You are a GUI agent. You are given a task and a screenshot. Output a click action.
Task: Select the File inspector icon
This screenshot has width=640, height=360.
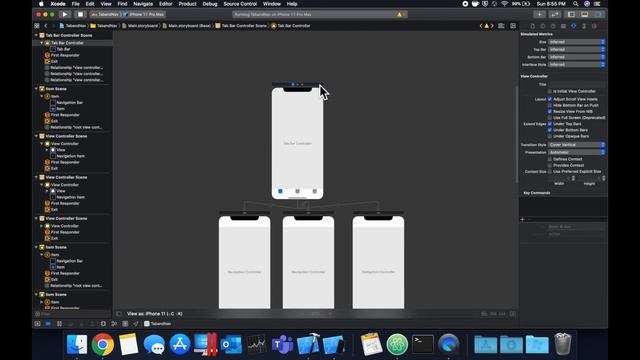tap(533, 26)
